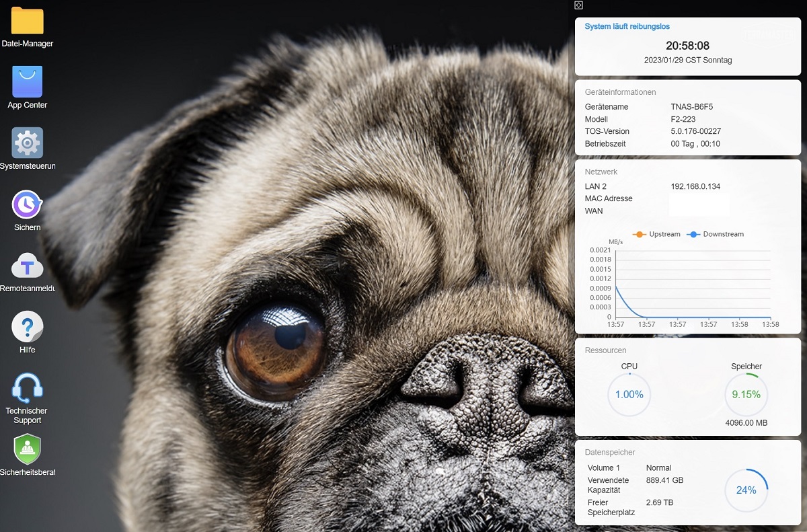This screenshot has width=807, height=532.
Task: Click the "Volume 1" entry
Action: point(604,467)
